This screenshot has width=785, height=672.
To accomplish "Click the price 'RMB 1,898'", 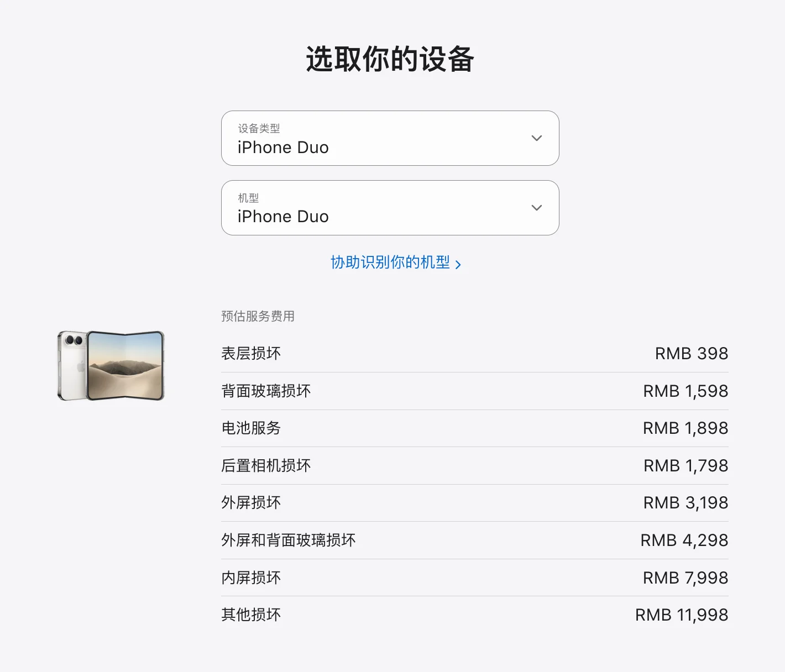I will click(685, 428).
